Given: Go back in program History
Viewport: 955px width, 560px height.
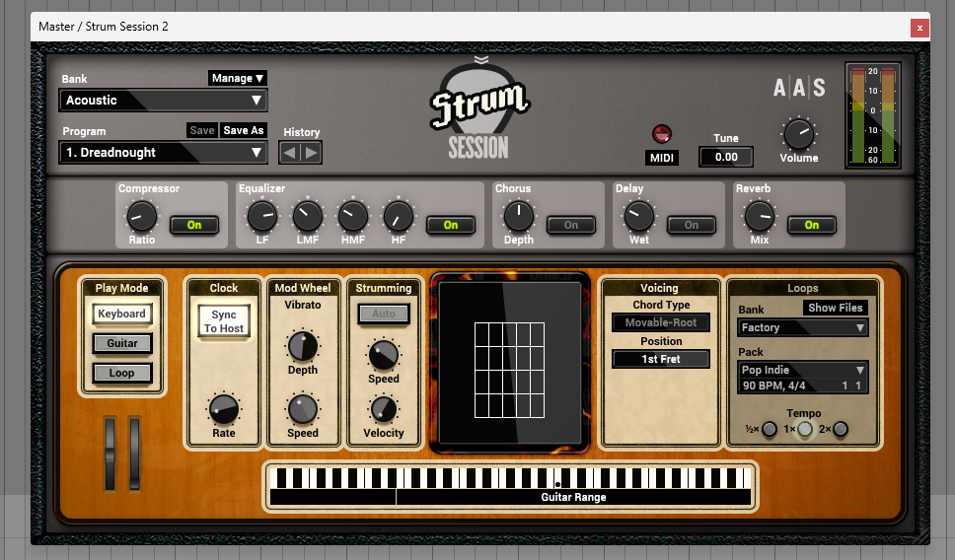Looking at the screenshot, I should coord(290,153).
